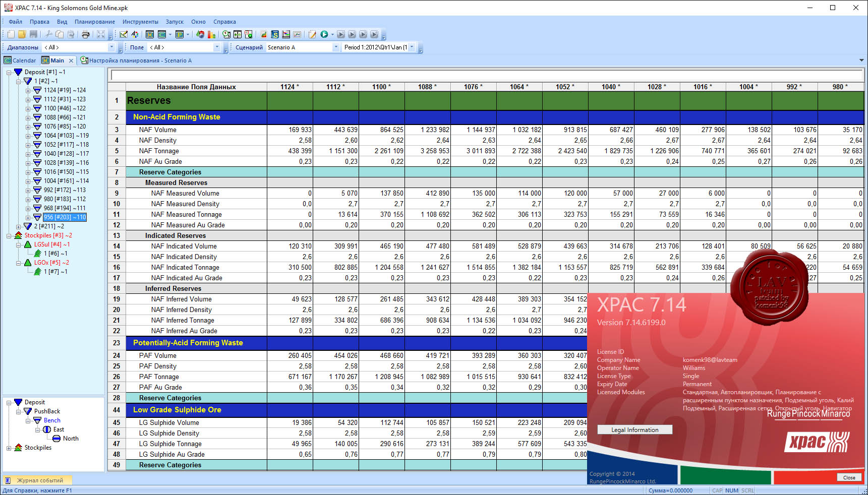Switch to the Calendar tab
Screen dimensions: 868x495
tap(20, 60)
